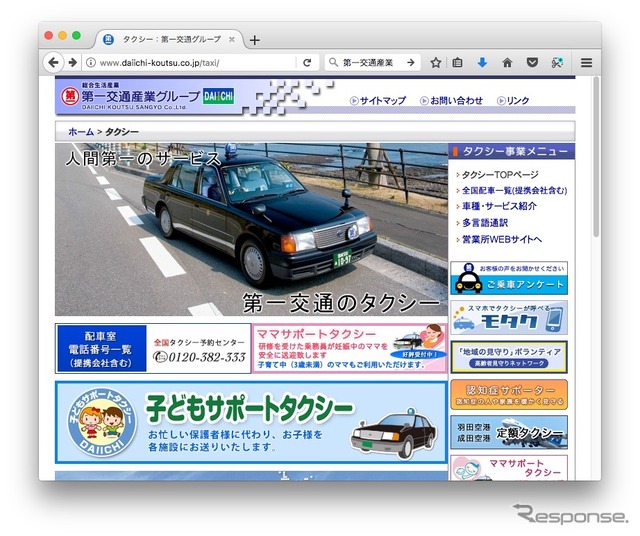Viewport: 640px width, 536px height.
Task: Open 羽田空港 成田空港 定額タクシー banner
Action: click(x=509, y=432)
